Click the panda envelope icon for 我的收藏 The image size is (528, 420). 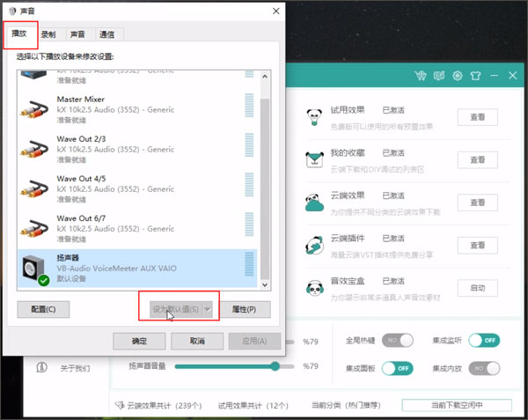[314, 159]
